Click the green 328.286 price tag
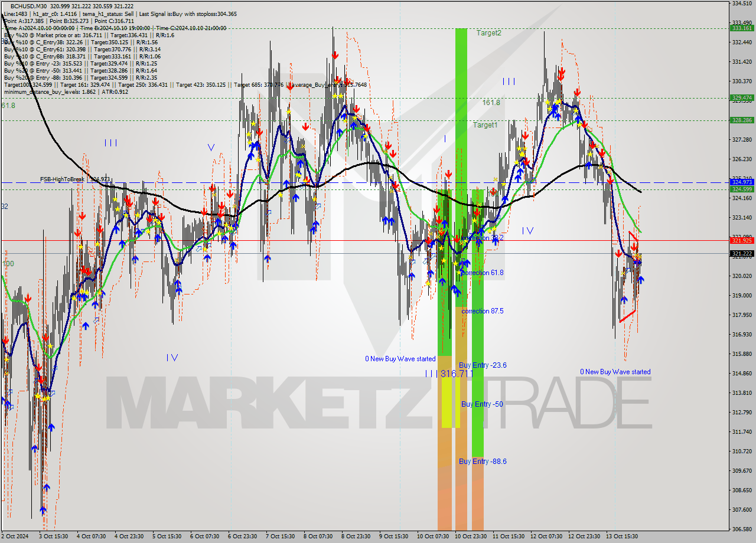 pyautogui.click(x=742, y=120)
